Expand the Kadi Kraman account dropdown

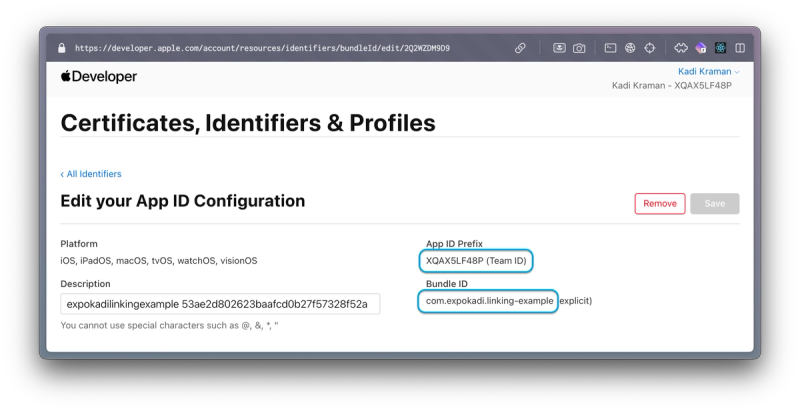708,71
